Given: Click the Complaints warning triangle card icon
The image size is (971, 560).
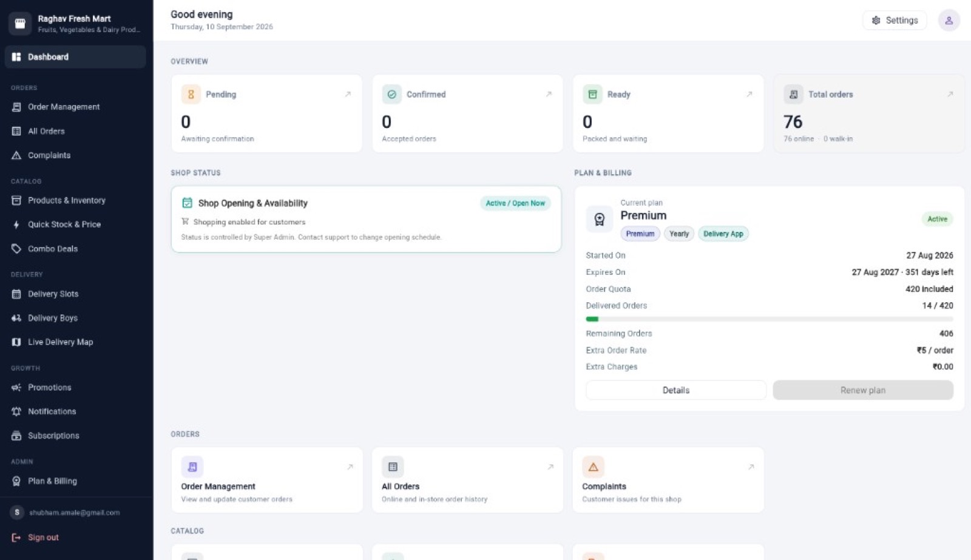Looking at the screenshot, I should click(x=593, y=467).
